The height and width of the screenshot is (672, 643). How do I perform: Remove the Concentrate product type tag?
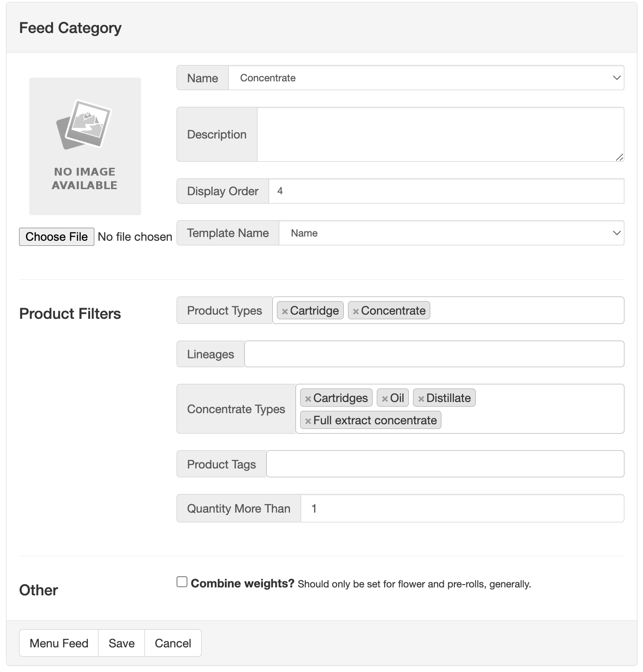(x=356, y=311)
